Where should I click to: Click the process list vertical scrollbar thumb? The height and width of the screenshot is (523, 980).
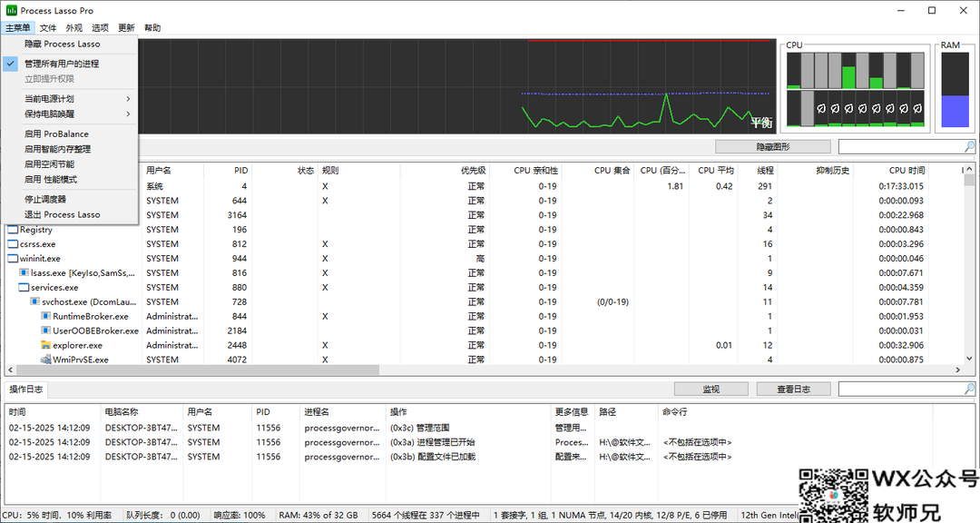(969, 180)
